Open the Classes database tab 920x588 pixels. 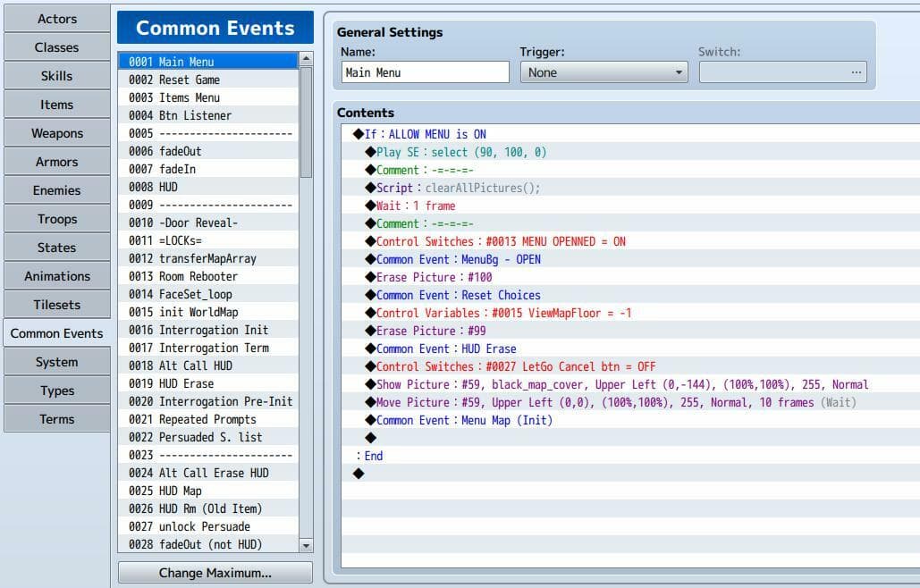tap(57, 47)
